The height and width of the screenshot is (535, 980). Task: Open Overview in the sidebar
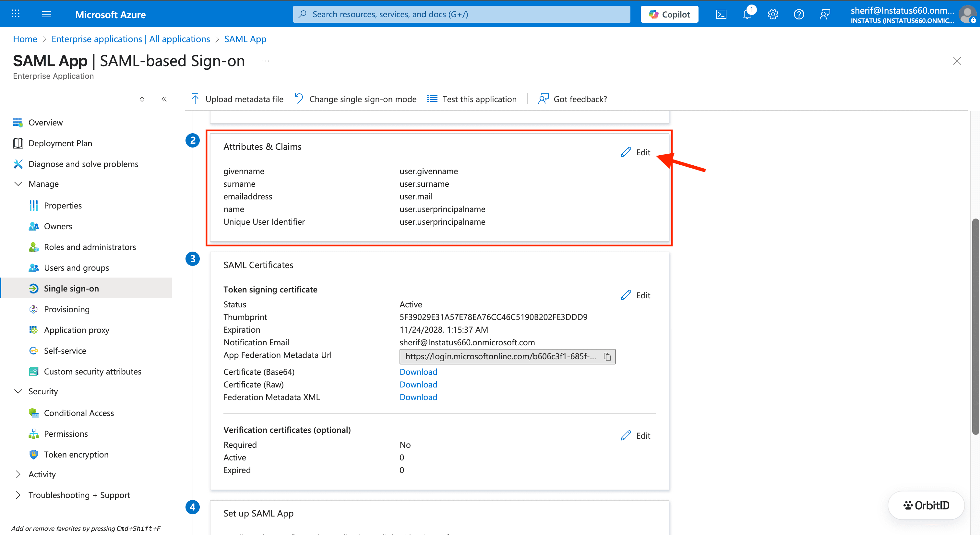point(46,123)
